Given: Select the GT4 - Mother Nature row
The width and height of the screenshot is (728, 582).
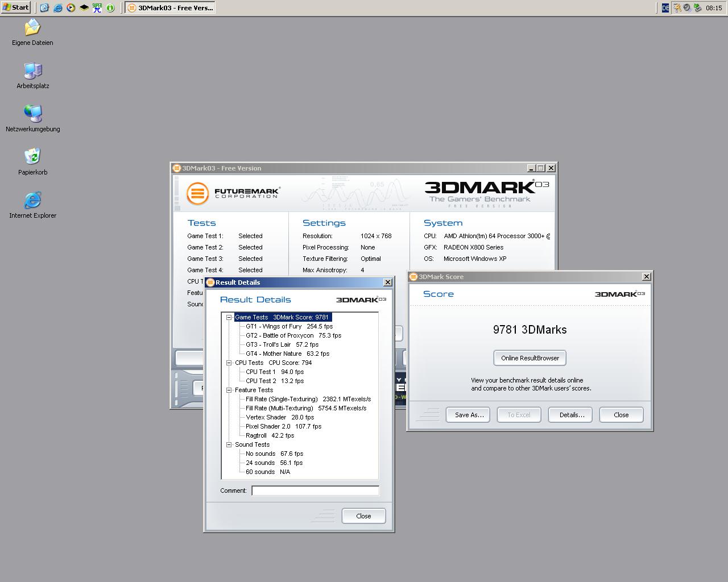Looking at the screenshot, I should pyautogui.click(x=287, y=354).
